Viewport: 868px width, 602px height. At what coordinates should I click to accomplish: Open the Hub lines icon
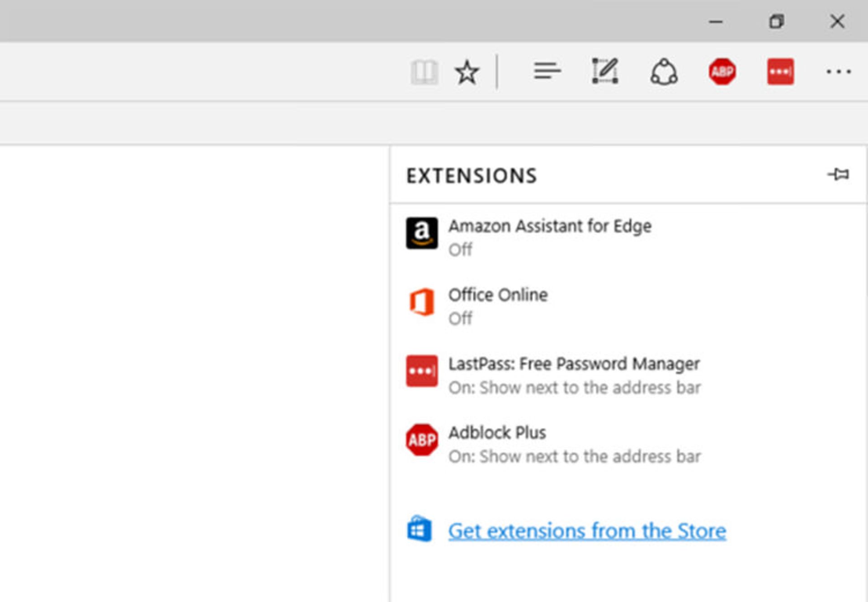pyautogui.click(x=547, y=71)
